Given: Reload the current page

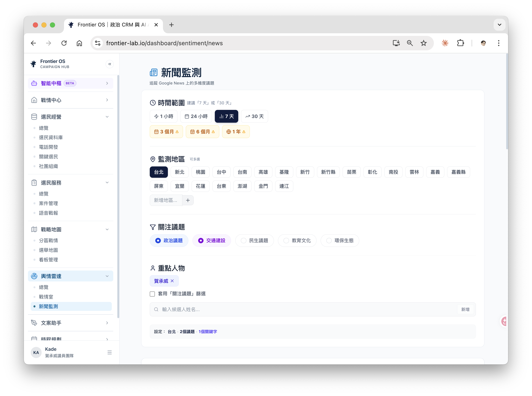Looking at the screenshot, I should pyautogui.click(x=64, y=43).
